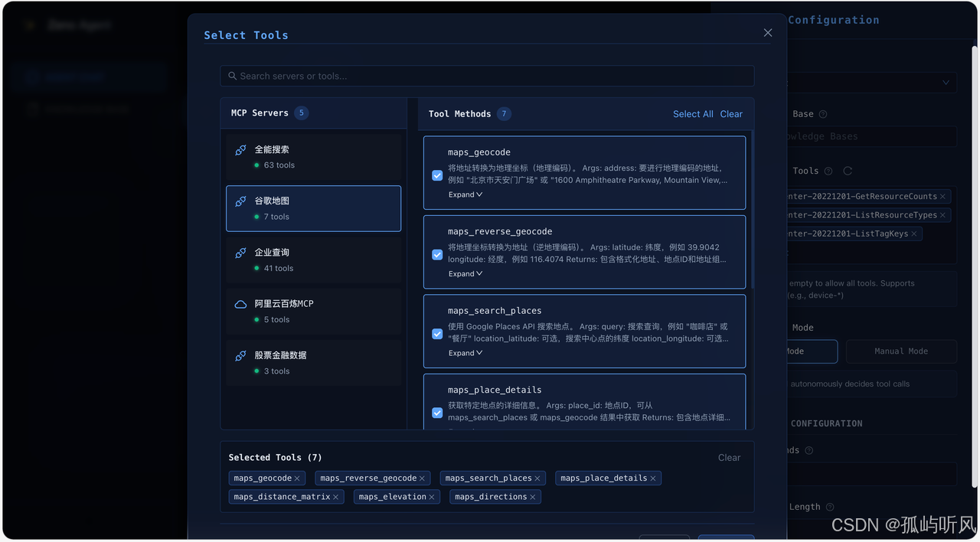Click Clear in the Selected Tools section
980x542 pixels.
(729, 458)
